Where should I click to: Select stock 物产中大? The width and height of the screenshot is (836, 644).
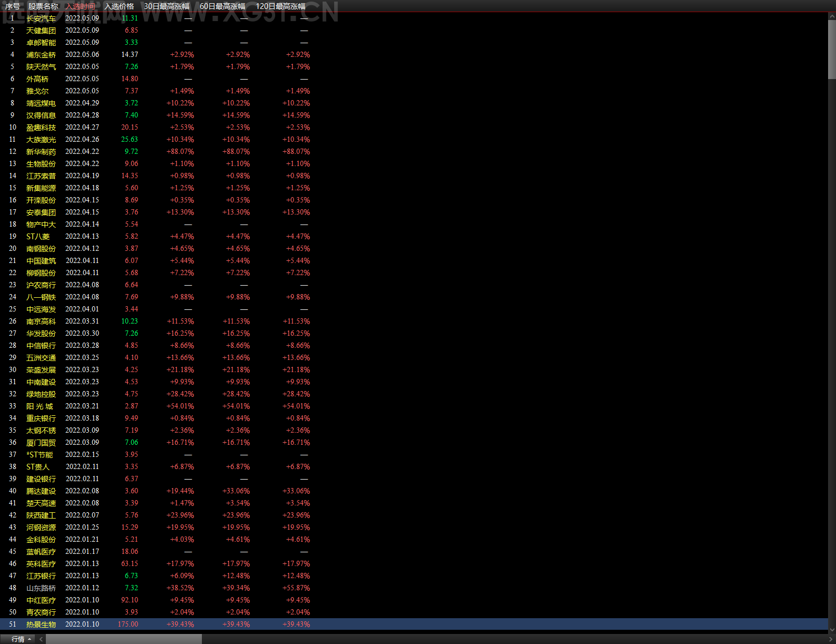click(41, 225)
